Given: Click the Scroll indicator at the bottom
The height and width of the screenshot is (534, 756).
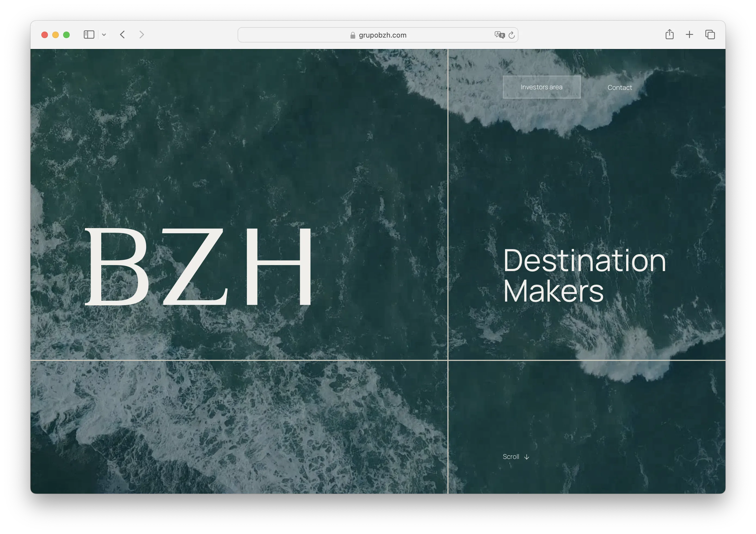Looking at the screenshot, I should (x=511, y=457).
